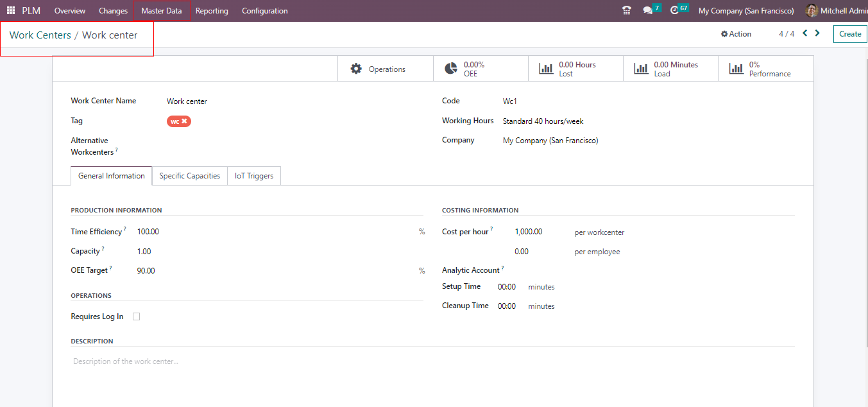
Task: Open the activities clock icon
Action: click(674, 11)
